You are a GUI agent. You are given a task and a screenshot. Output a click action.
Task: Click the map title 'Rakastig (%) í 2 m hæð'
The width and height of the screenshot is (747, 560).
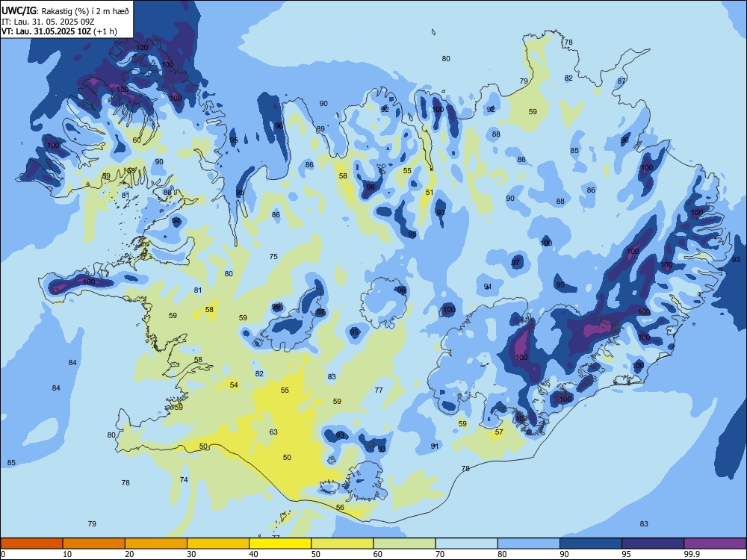coord(85,11)
